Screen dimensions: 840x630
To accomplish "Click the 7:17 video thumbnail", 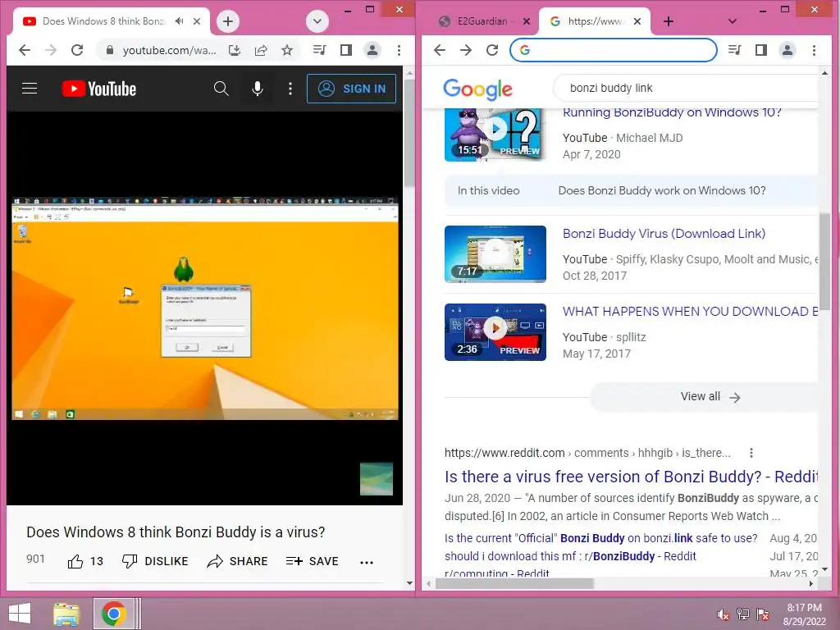I will point(495,254).
